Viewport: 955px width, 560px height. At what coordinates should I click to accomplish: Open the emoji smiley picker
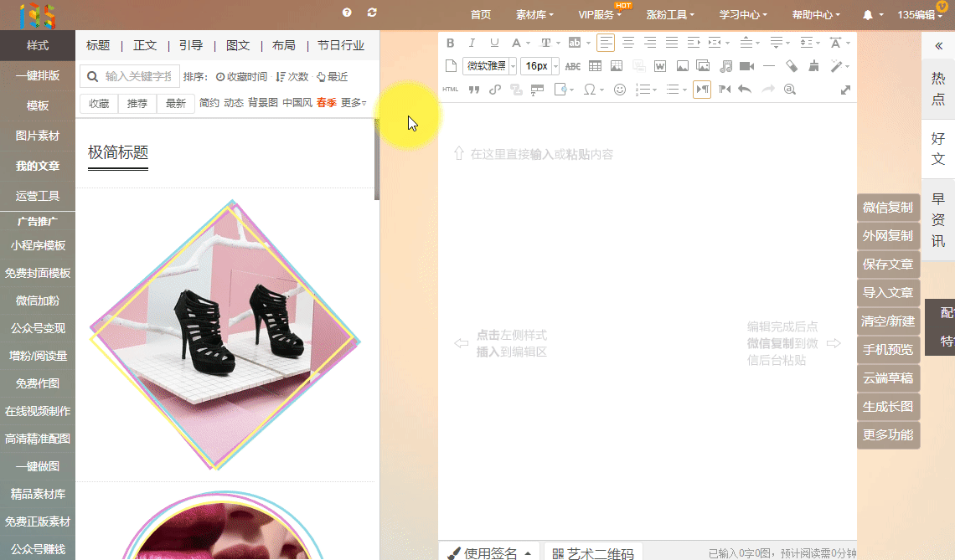point(620,90)
